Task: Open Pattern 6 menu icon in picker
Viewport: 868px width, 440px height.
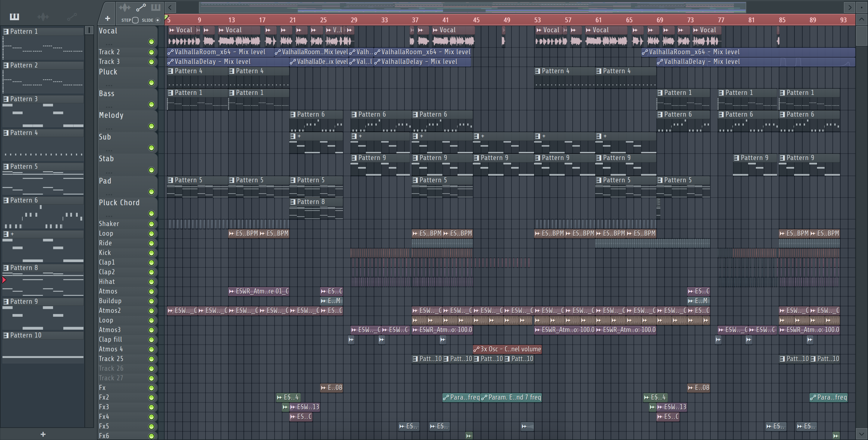Action: click(6, 200)
